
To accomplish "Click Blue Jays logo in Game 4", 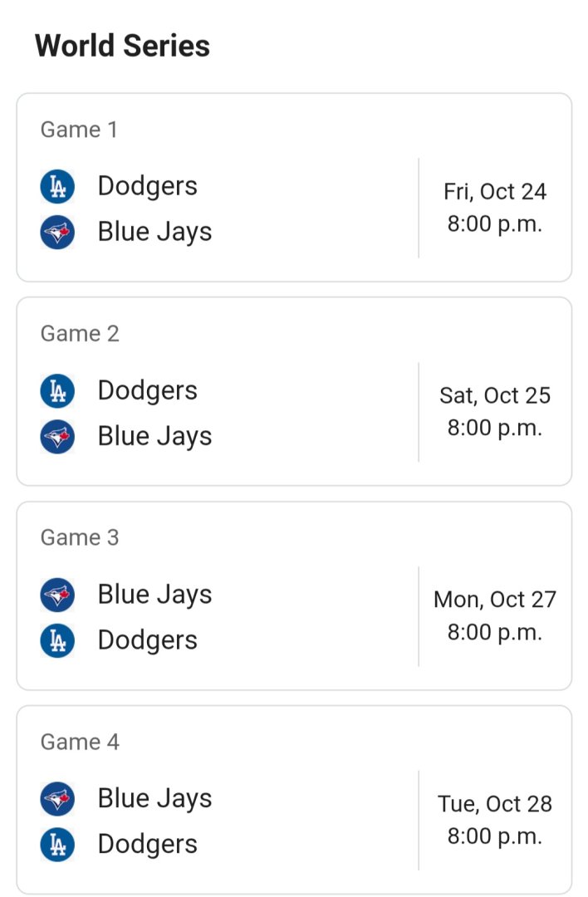I will [57, 799].
